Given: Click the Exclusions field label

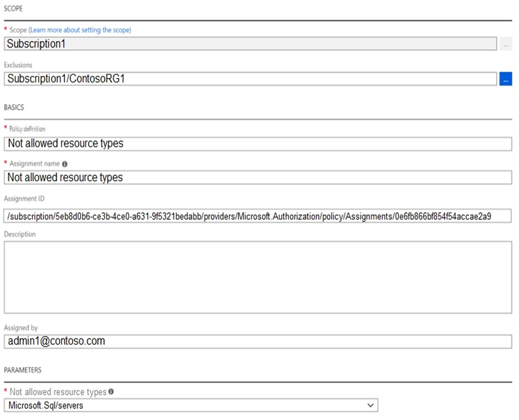Looking at the screenshot, I should click(18, 65).
